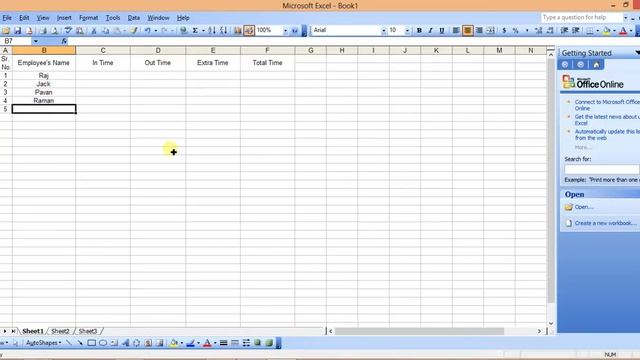Open help question dropdown arrow

pyautogui.click(x=625, y=18)
